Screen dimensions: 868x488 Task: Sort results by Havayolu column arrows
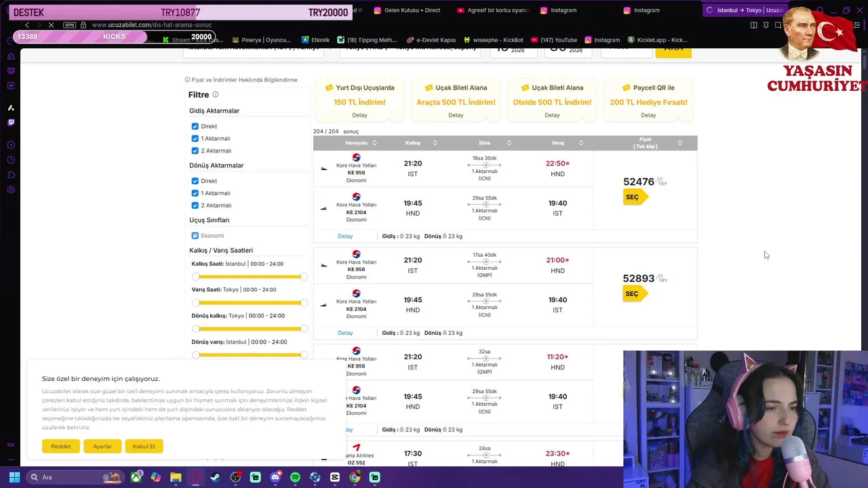coord(374,143)
